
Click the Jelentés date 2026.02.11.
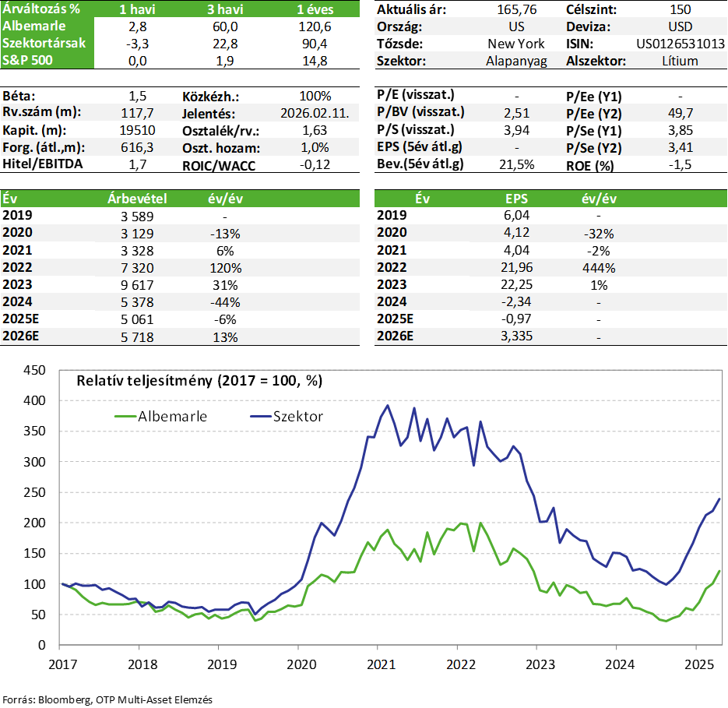315,113
